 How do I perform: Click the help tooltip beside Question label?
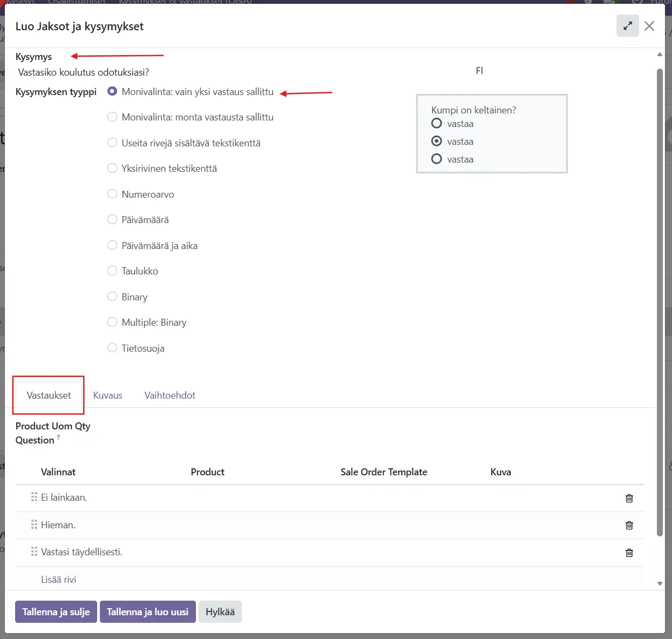(x=58, y=438)
